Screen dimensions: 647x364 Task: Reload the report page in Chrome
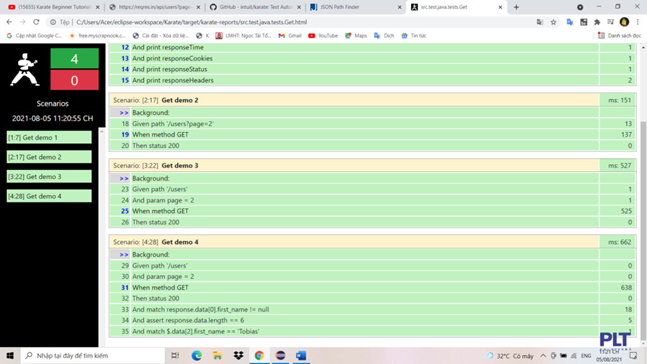coord(36,22)
